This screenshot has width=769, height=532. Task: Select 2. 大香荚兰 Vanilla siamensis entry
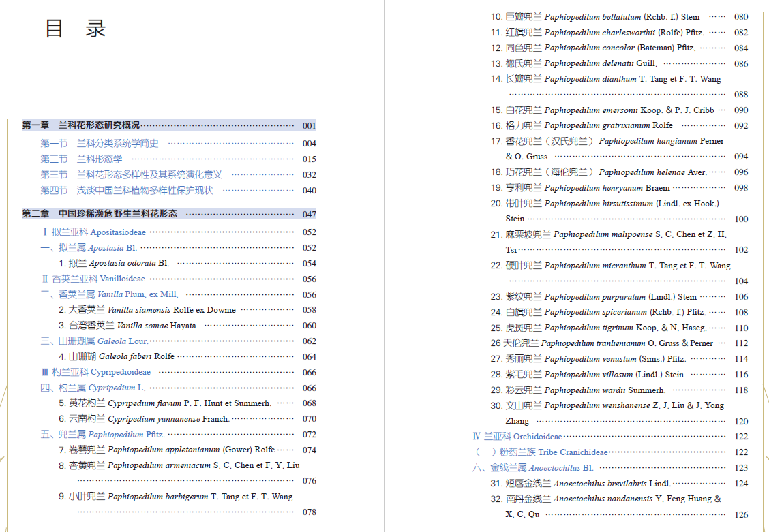click(187, 310)
